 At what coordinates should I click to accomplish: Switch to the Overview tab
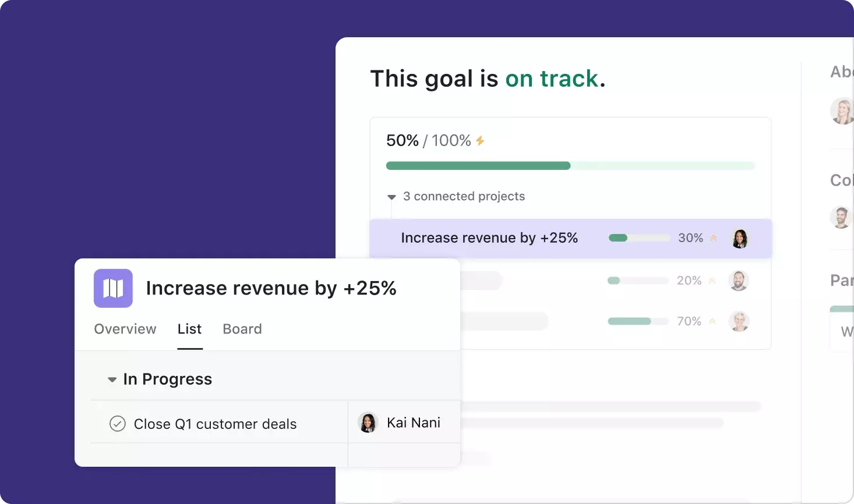click(125, 329)
